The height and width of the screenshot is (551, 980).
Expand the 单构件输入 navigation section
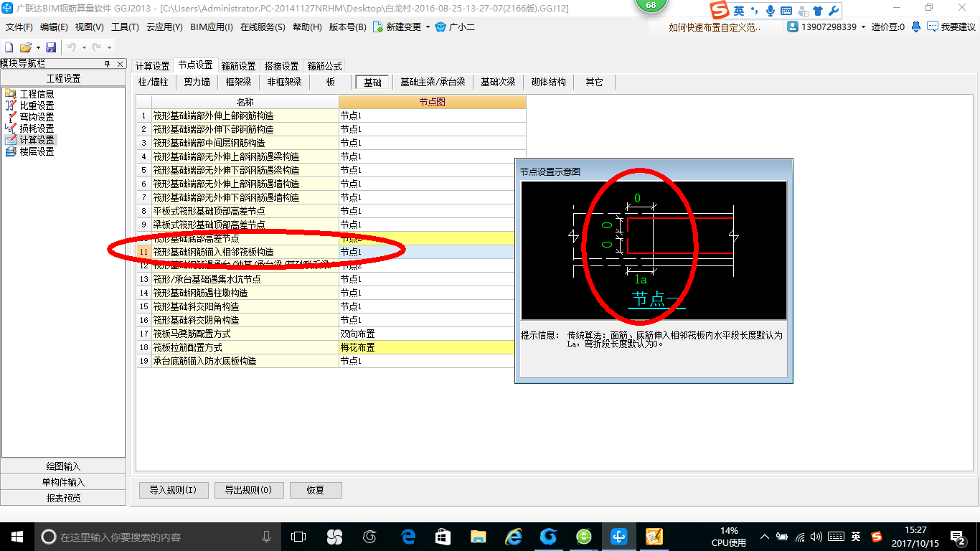pyautogui.click(x=63, y=482)
